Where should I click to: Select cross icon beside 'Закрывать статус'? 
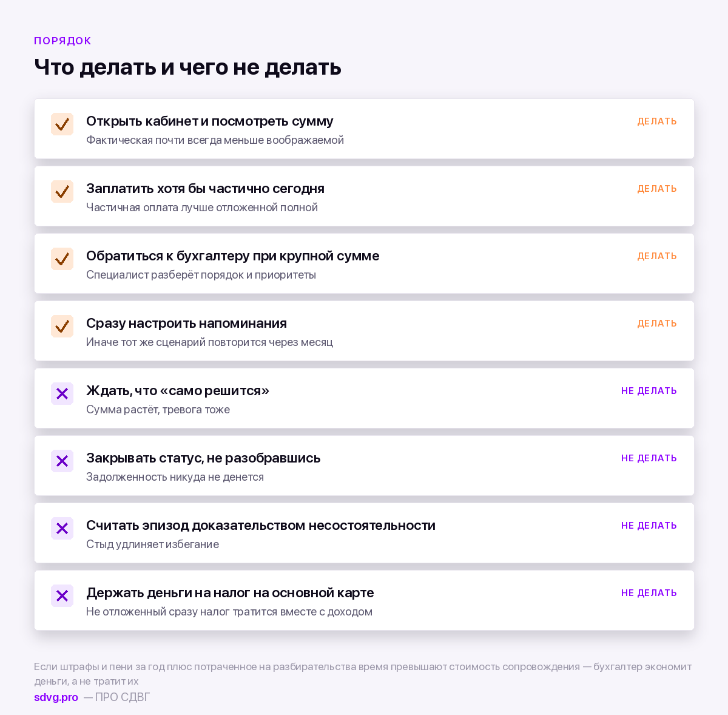point(62,461)
